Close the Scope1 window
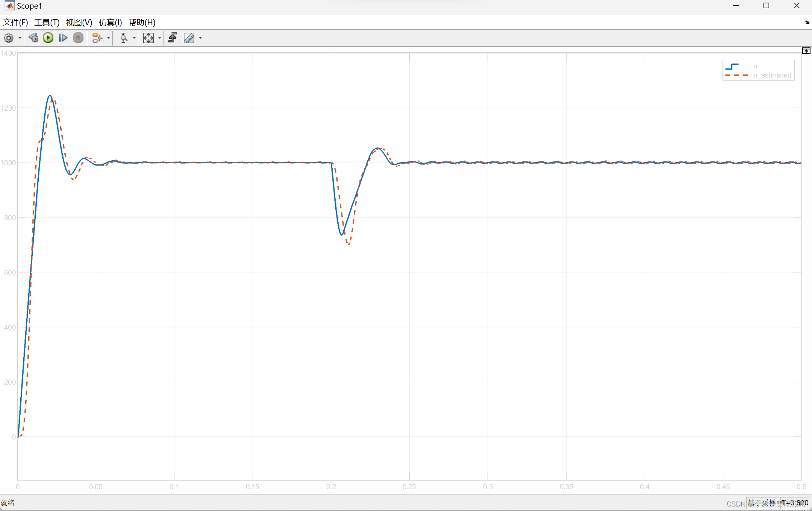 (797, 6)
